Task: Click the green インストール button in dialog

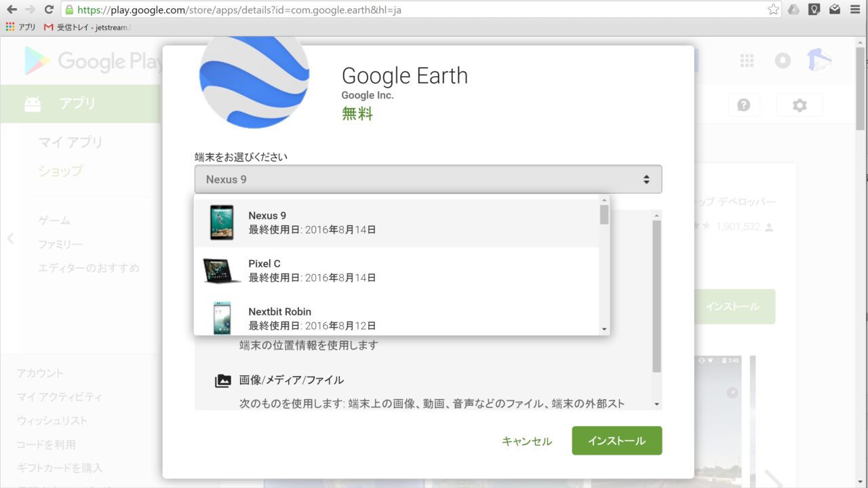Action: point(616,440)
